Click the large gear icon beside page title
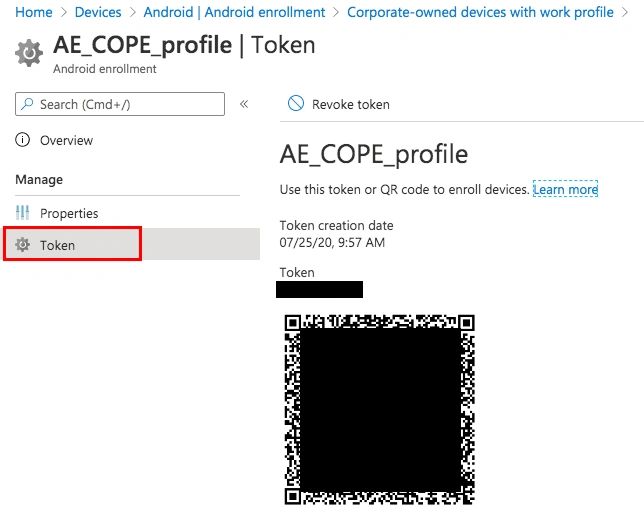Image resolution: width=644 pixels, height=522 pixels. (x=30, y=52)
